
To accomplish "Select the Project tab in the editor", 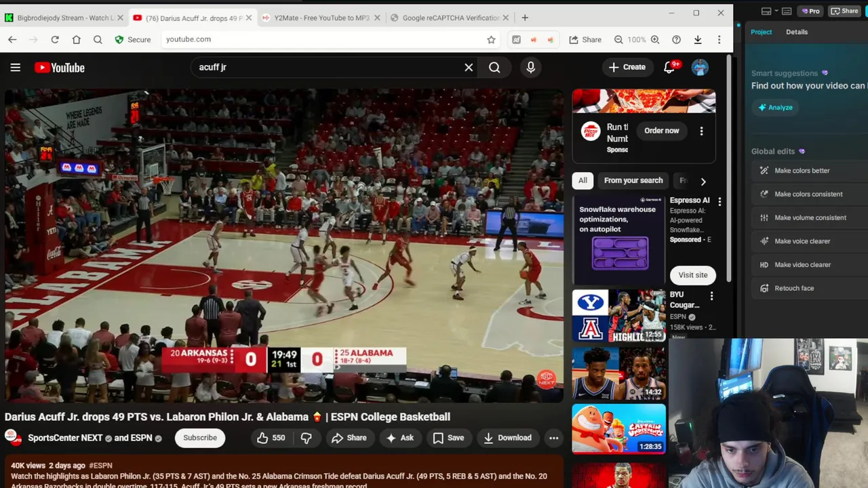I will (761, 32).
